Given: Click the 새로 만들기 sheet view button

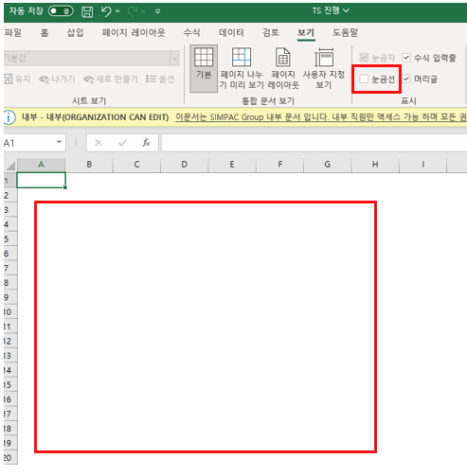Looking at the screenshot, I should click(x=111, y=79).
